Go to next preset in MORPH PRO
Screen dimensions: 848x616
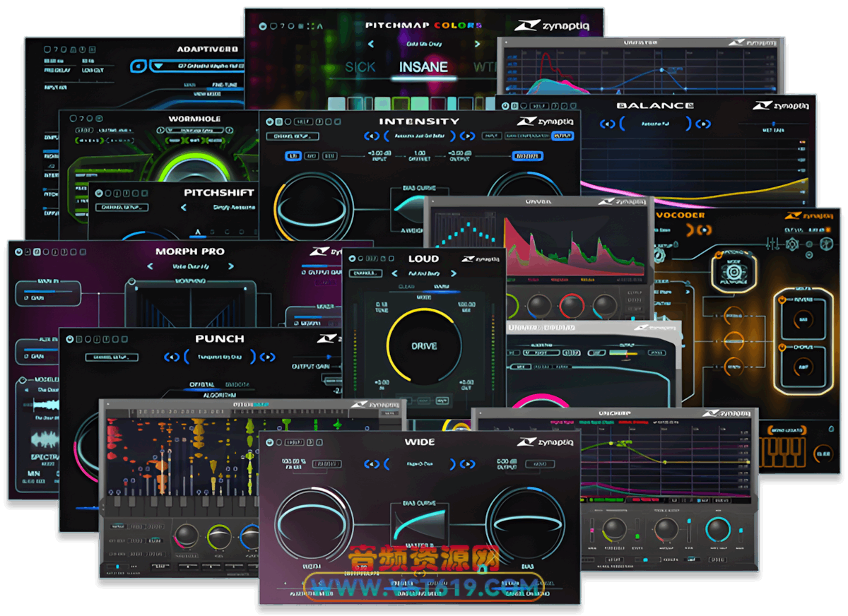point(231,266)
